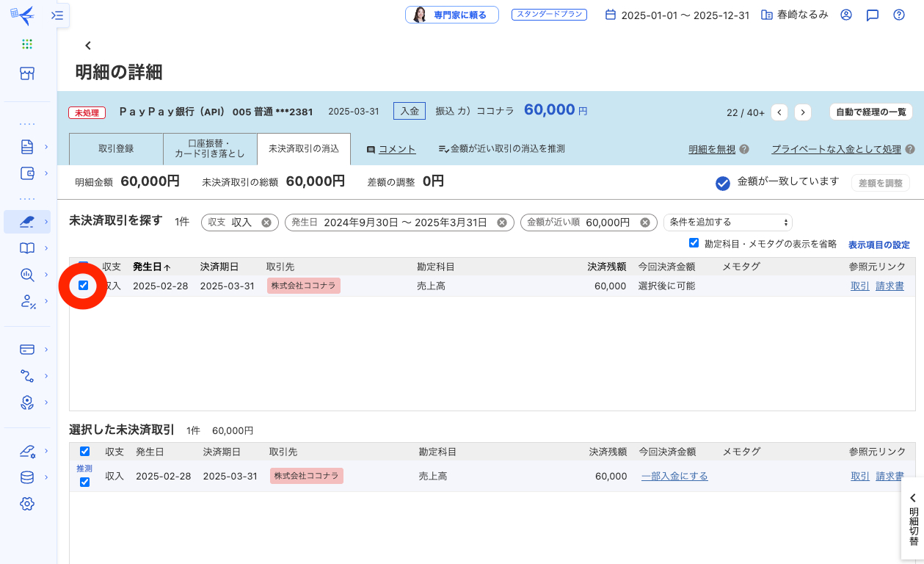Expand the sidebar navigation toggle

(x=57, y=15)
